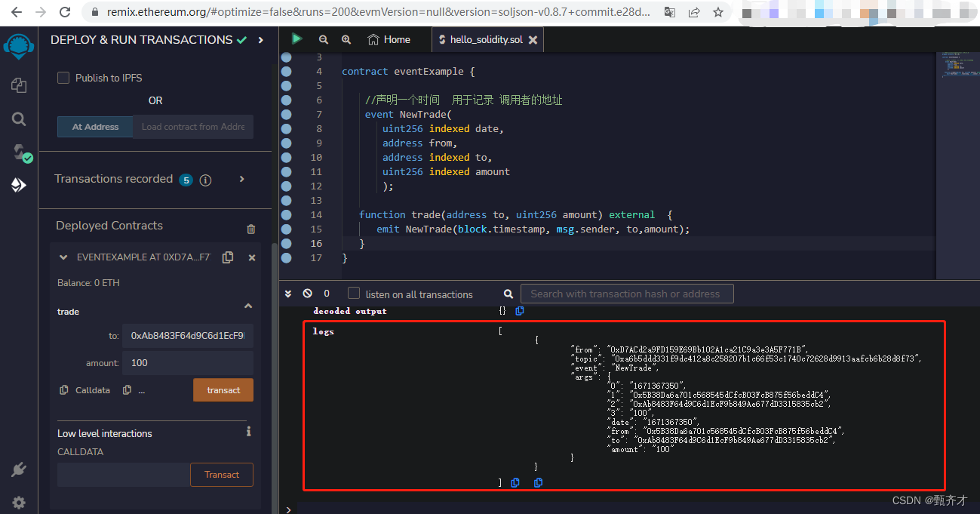
Task: Copy parameters icon beside the ellipsis
Action: pyautogui.click(x=127, y=390)
